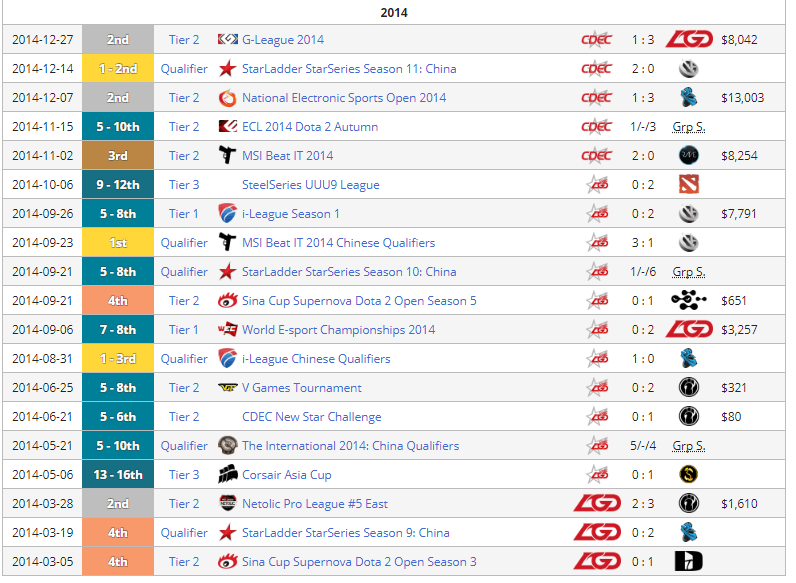
Task: Click the 2014-05-21 date cell
Action: pos(43,445)
